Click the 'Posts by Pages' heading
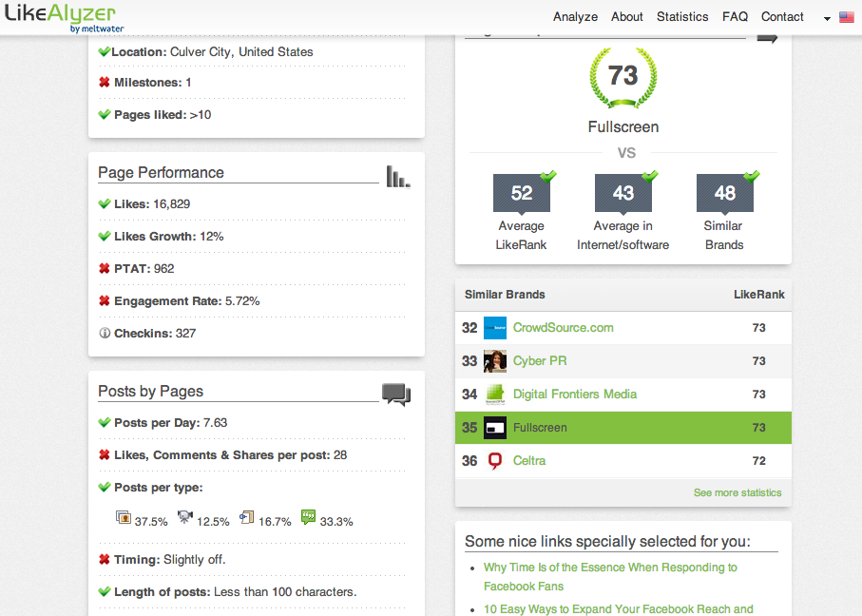The image size is (862, 616). point(150,391)
